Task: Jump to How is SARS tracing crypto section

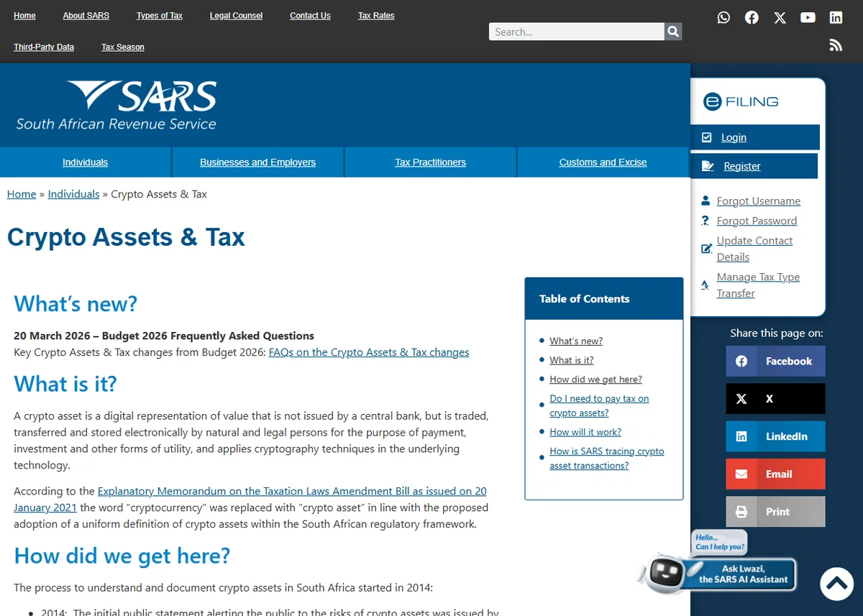Action: pyautogui.click(x=607, y=459)
